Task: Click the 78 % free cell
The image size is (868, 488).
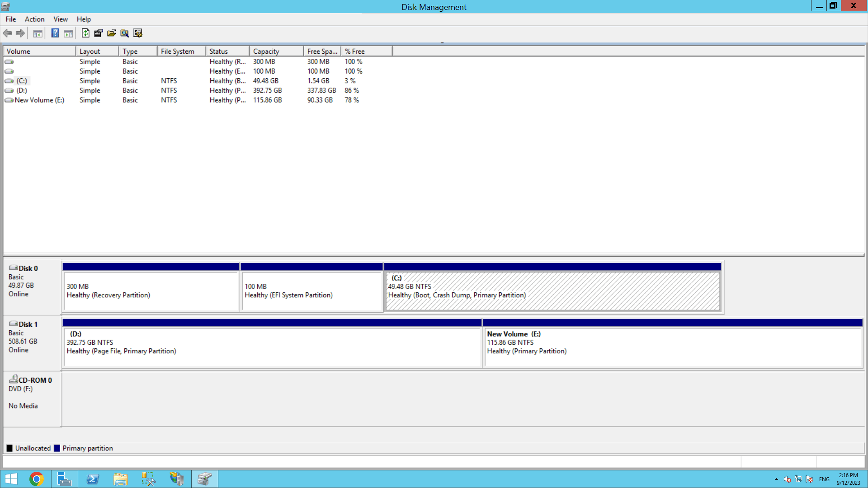Action: (x=352, y=100)
